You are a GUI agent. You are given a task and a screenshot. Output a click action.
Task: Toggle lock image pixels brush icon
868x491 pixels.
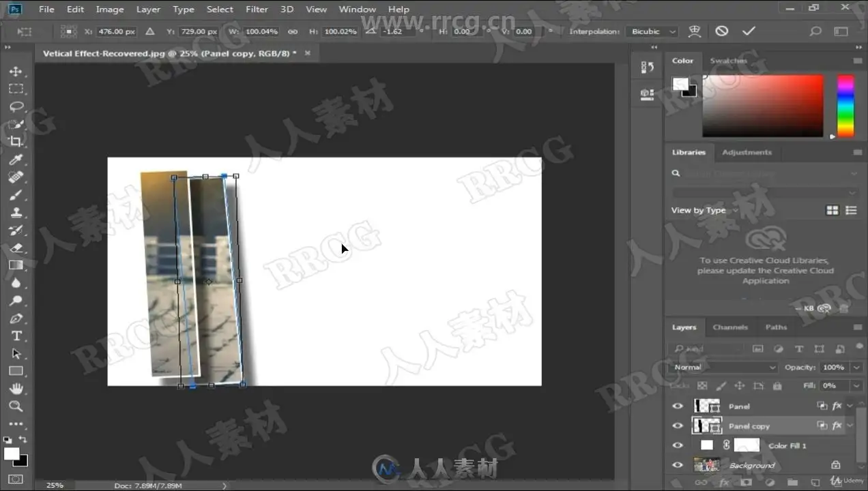tap(721, 386)
